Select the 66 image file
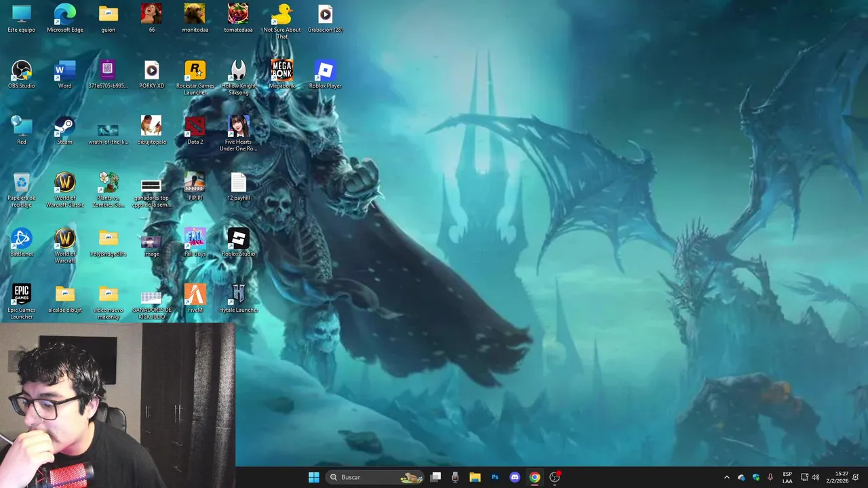868x488 pixels. point(151,18)
